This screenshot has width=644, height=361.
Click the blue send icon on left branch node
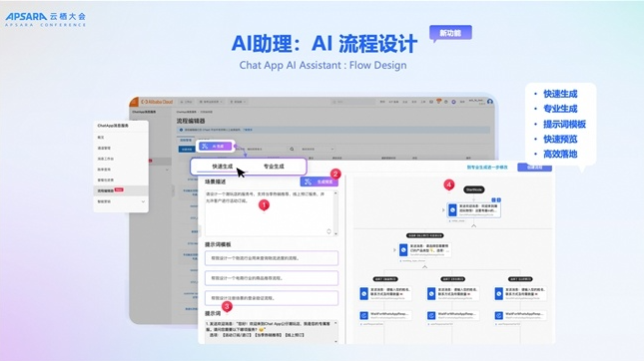click(363, 294)
